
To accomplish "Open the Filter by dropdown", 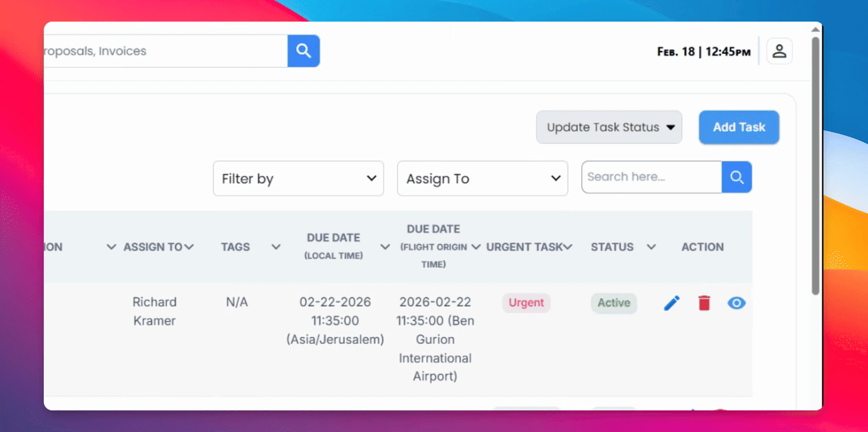I will [x=299, y=178].
